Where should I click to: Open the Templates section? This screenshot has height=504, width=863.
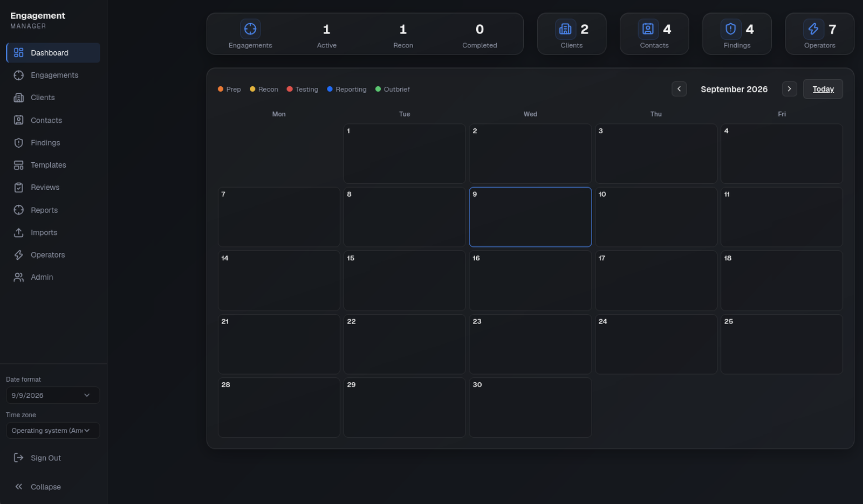click(x=53, y=165)
